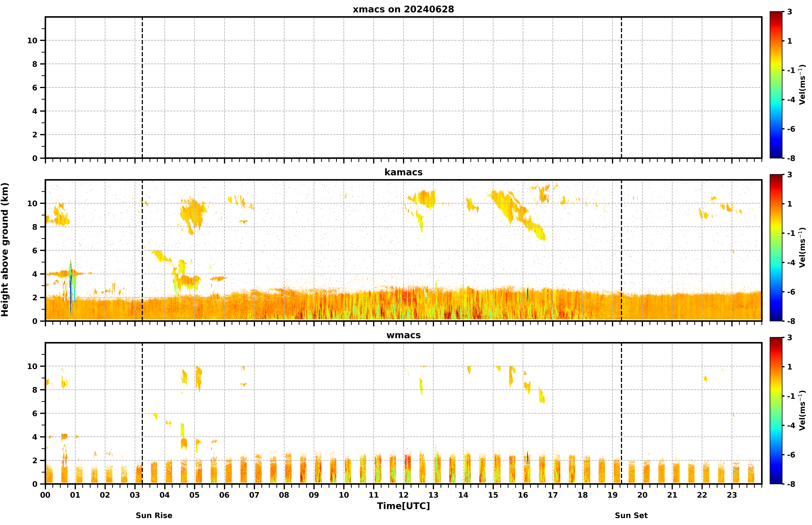The height and width of the screenshot is (525, 812).
Task: Click the 'Height above ground (km)' axis label
Action: (5, 250)
